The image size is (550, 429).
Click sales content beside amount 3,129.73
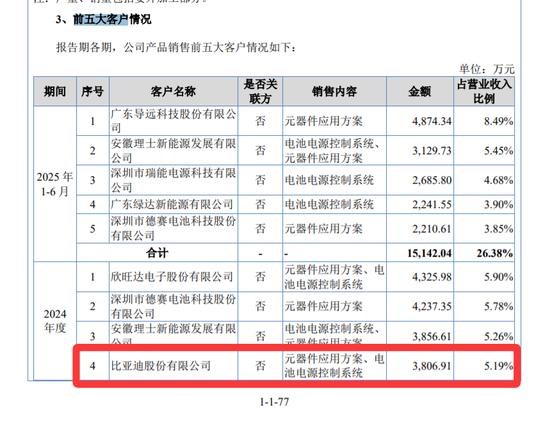point(332,150)
